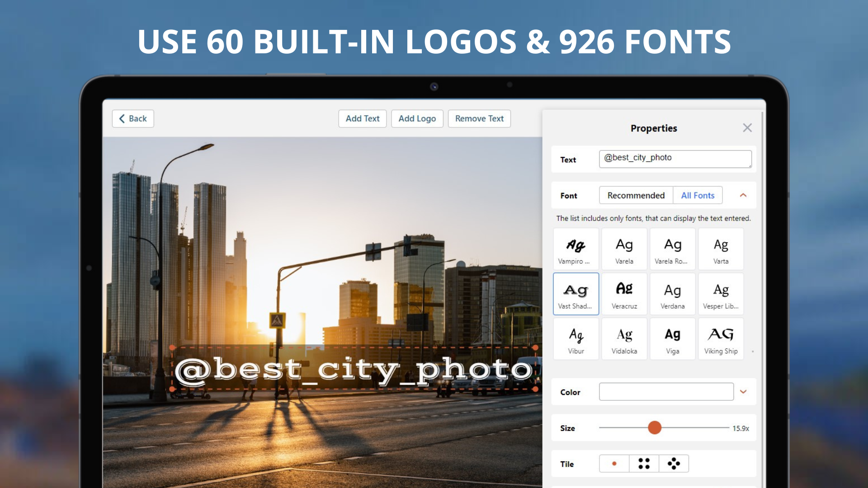Click the Add Text button
868x488 pixels.
click(x=363, y=118)
